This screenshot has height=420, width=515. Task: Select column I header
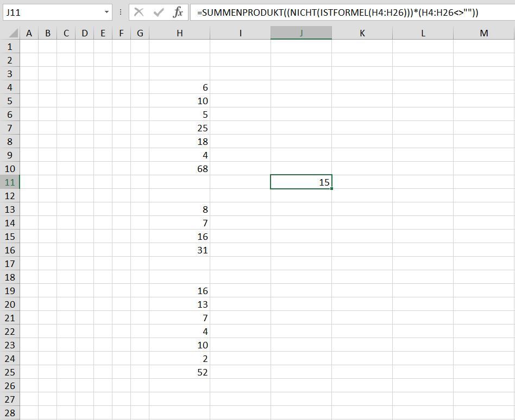pos(241,33)
